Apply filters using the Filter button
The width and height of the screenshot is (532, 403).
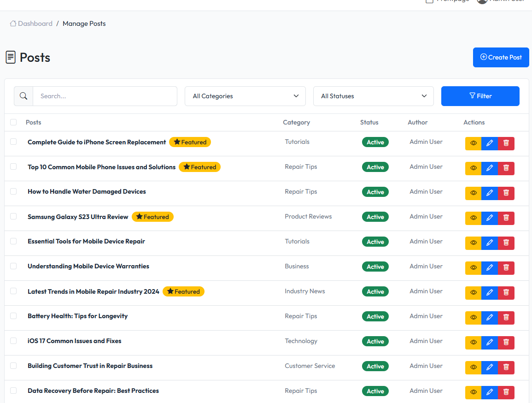coord(480,96)
